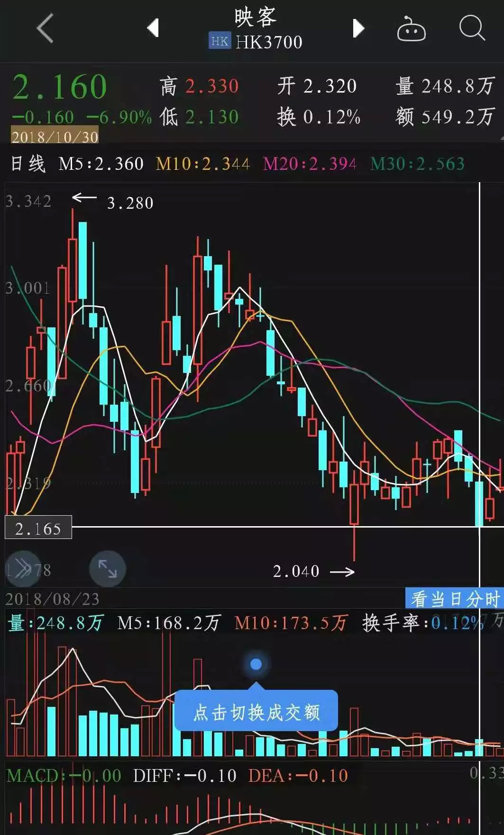This screenshot has height=835, width=504.
Task: Tap the fullscreen diagonal arrows button
Action: 108,568
